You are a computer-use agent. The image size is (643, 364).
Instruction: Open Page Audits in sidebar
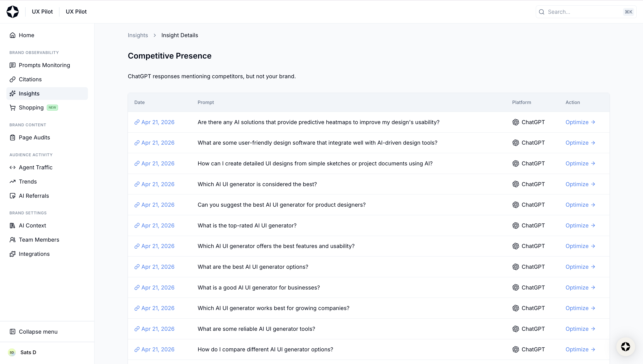pyautogui.click(x=34, y=137)
